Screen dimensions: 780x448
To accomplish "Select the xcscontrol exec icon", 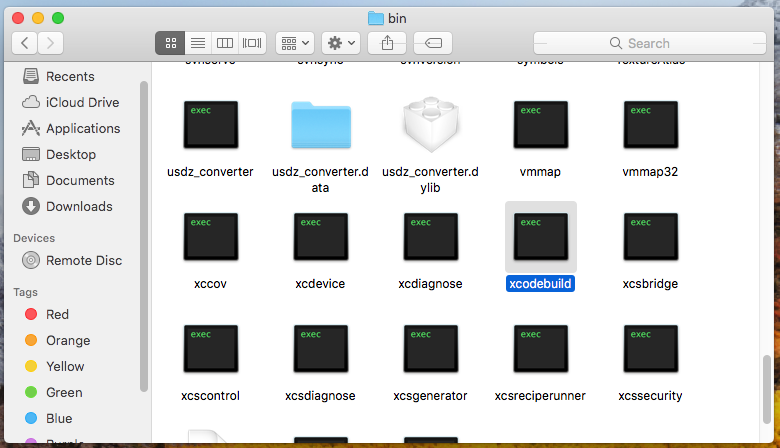I will coord(210,349).
